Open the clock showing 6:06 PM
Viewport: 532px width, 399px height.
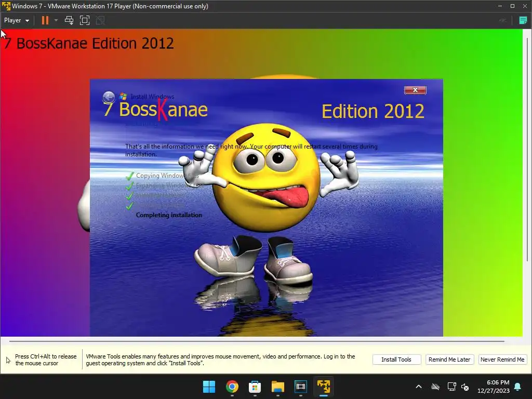point(494,387)
